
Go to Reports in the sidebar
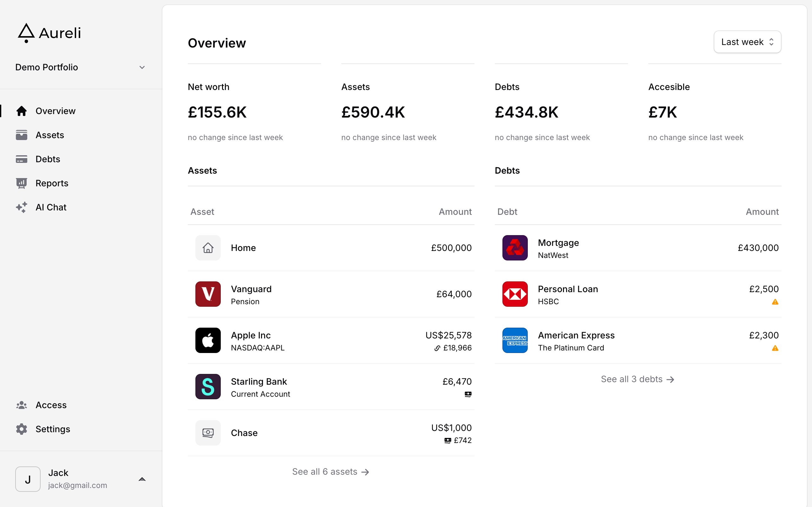tap(52, 183)
